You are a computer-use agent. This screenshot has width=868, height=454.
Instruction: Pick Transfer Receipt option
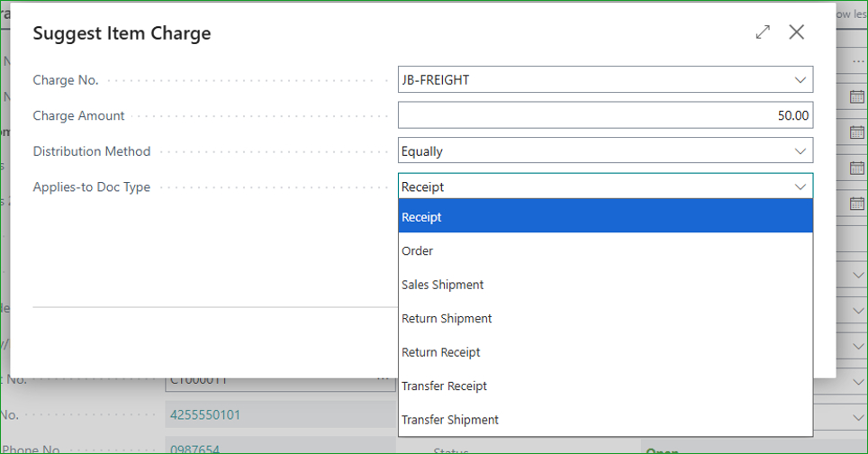(x=606, y=386)
